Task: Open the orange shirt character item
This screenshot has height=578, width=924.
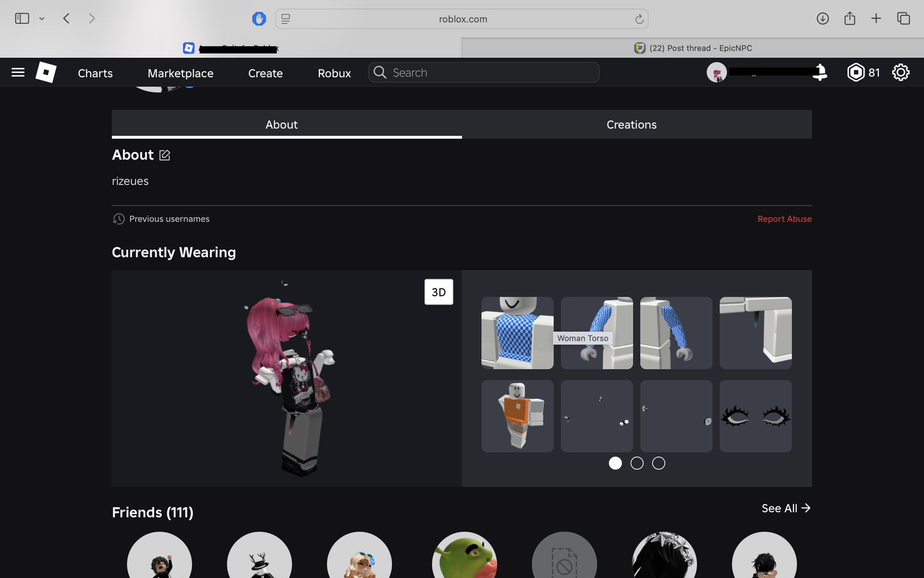Action: click(x=517, y=416)
